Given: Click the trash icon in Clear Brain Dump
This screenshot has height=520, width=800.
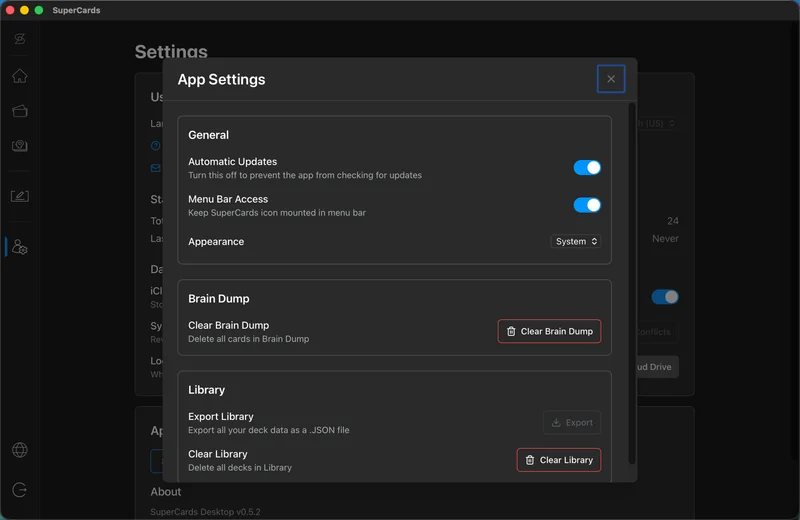Looking at the screenshot, I should click(511, 331).
